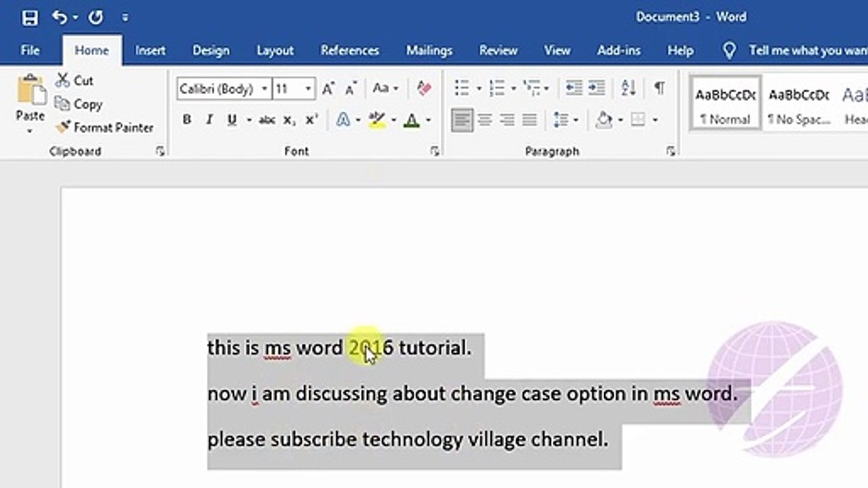This screenshot has height=488, width=868.
Task: Open line and paragraph spacing options
Action: (561, 120)
